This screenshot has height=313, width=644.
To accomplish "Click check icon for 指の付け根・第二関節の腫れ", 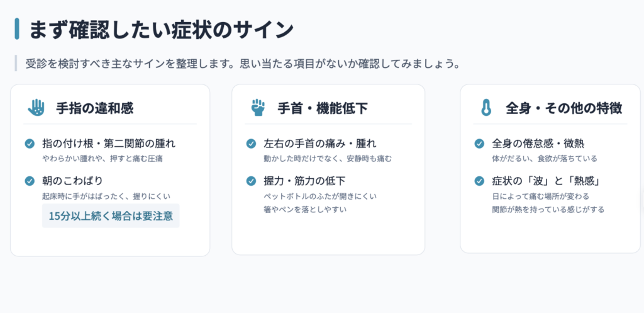I will click(x=30, y=144).
